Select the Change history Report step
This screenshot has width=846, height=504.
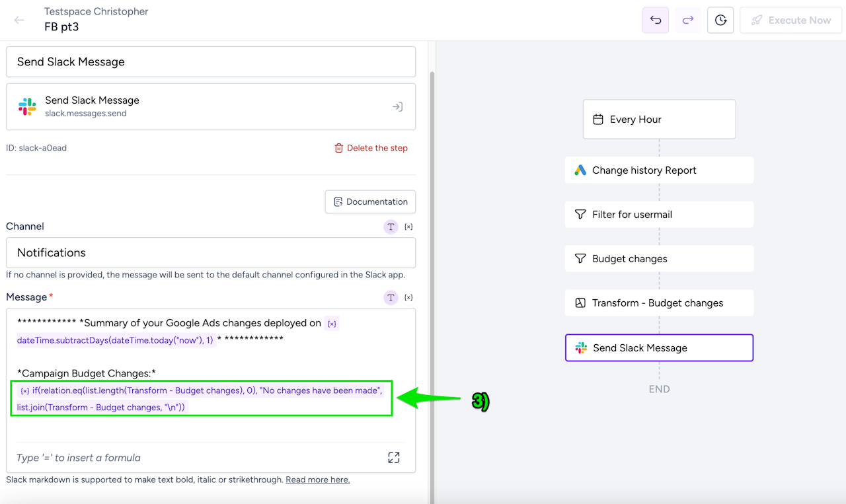pyautogui.click(x=659, y=170)
